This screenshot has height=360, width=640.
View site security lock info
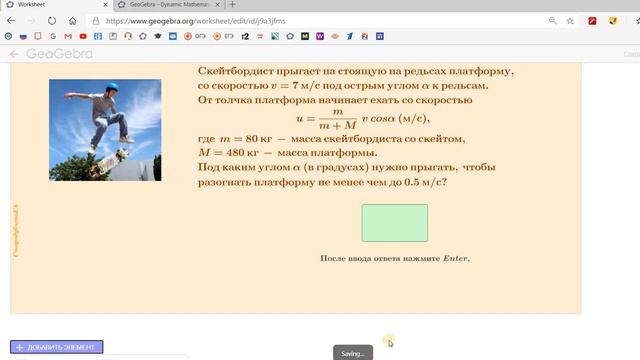click(x=96, y=21)
